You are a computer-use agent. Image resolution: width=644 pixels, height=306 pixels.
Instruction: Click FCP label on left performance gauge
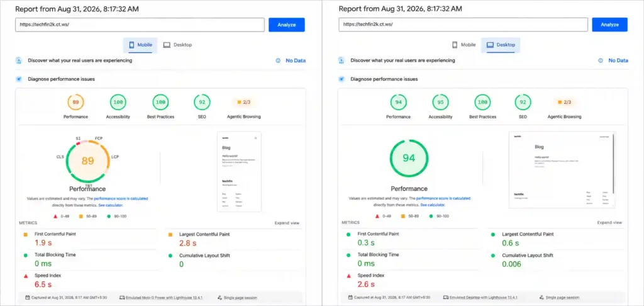point(99,138)
